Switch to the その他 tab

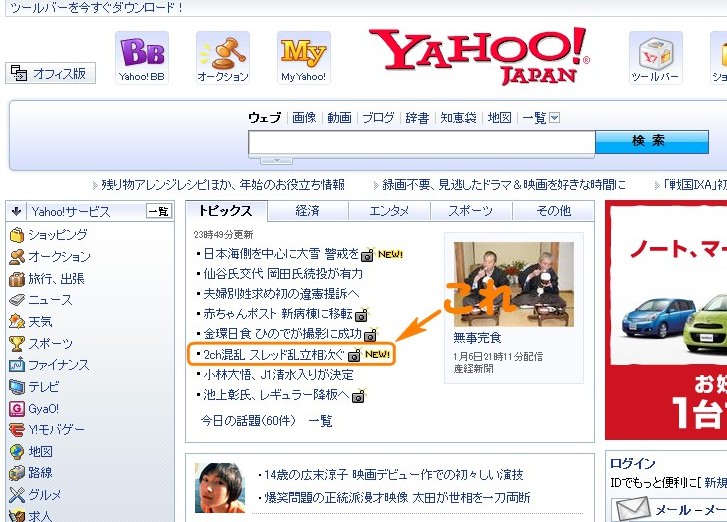click(x=553, y=211)
